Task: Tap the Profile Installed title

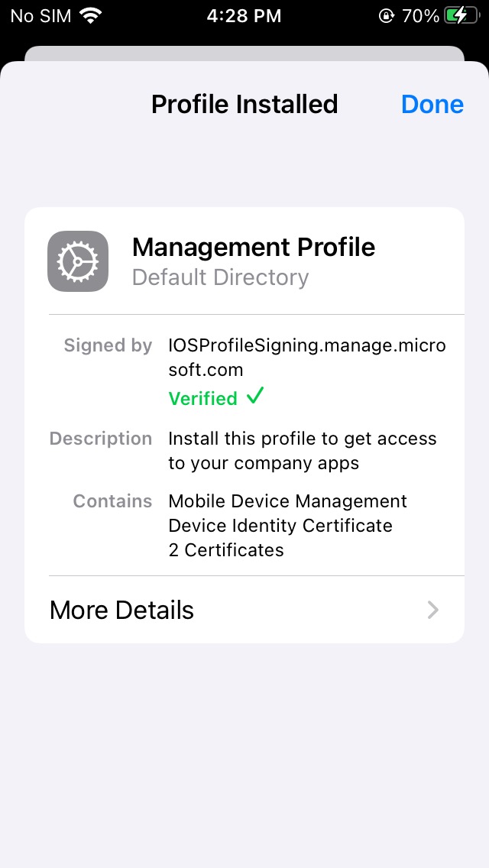Action: pyautogui.click(x=244, y=104)
